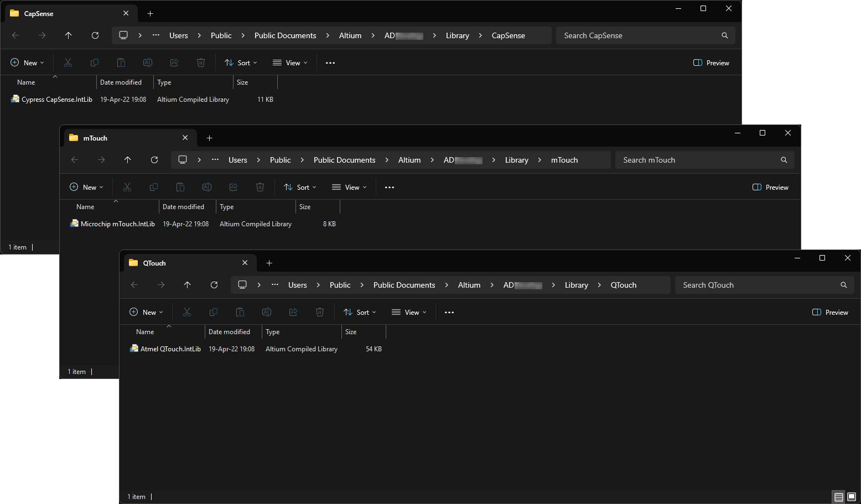861x504 pixels.
Task: Open See more menu in mTouch window
Action: pos(390,188)
